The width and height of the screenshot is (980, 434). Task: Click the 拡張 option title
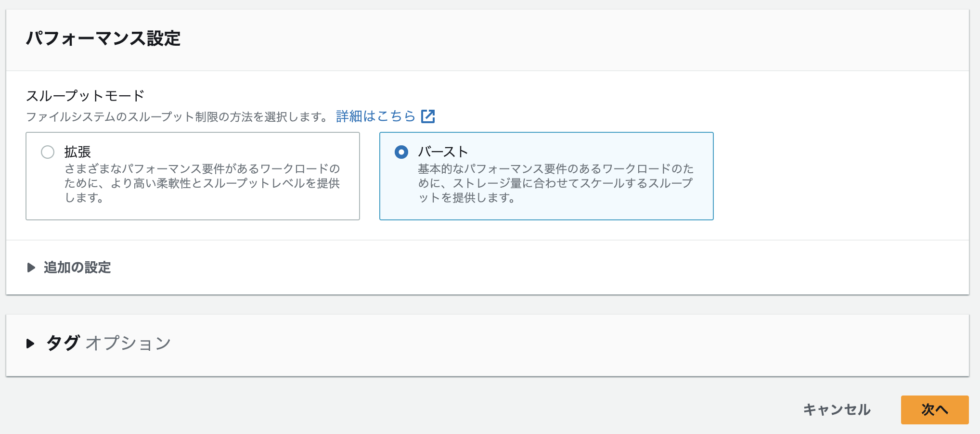pyautogui.click(x=77, y=152)
